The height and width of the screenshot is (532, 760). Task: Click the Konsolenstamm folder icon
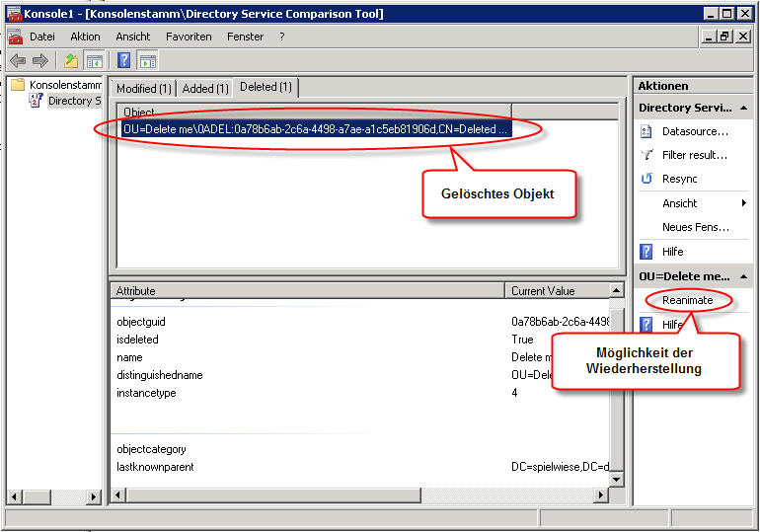(x=18, y=85)
